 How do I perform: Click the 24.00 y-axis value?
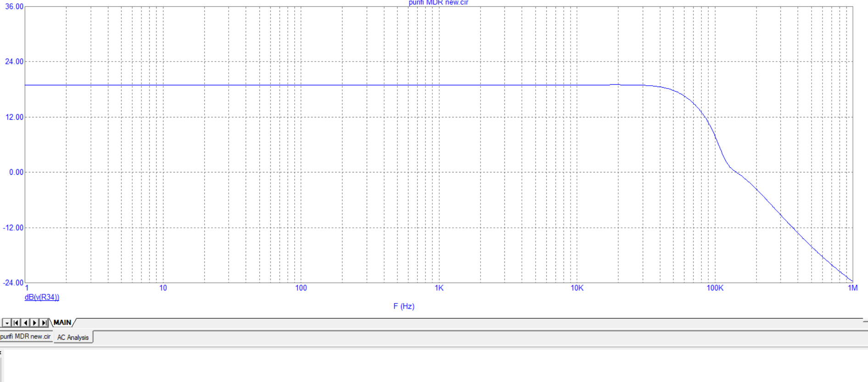point(14,62)
